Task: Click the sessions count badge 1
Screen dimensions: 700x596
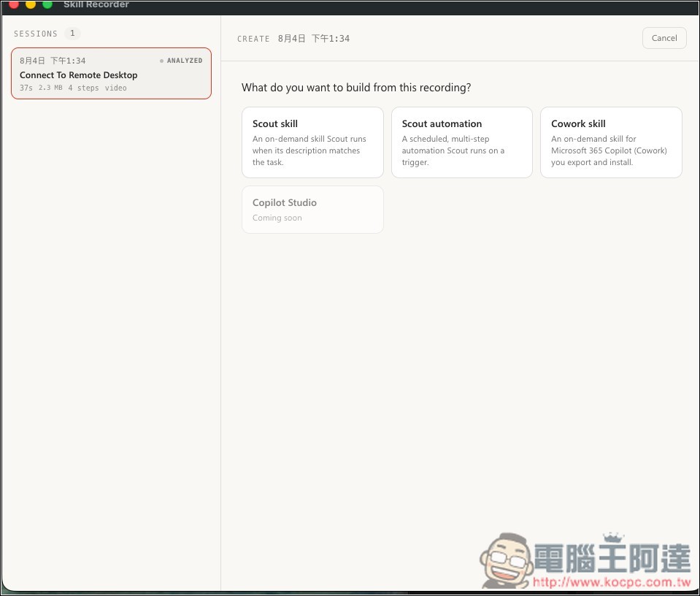Action: coord(72,33)
